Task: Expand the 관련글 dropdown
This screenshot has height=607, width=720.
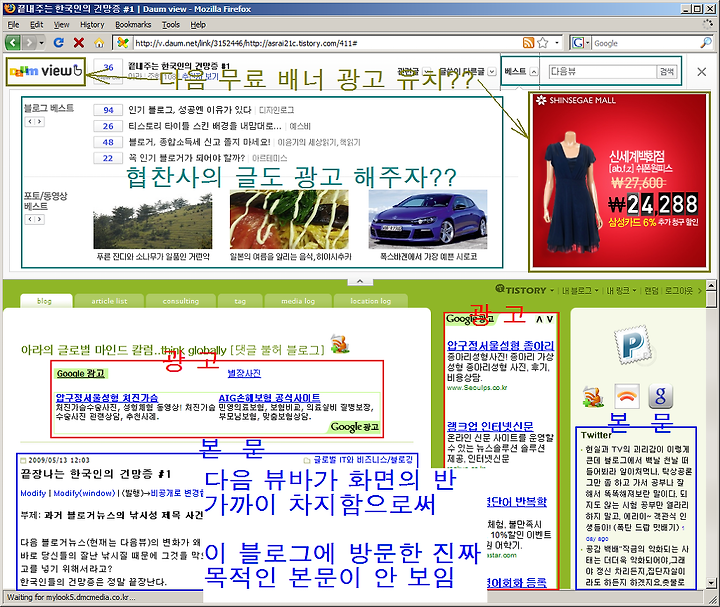Action: [x=427, y=72]
